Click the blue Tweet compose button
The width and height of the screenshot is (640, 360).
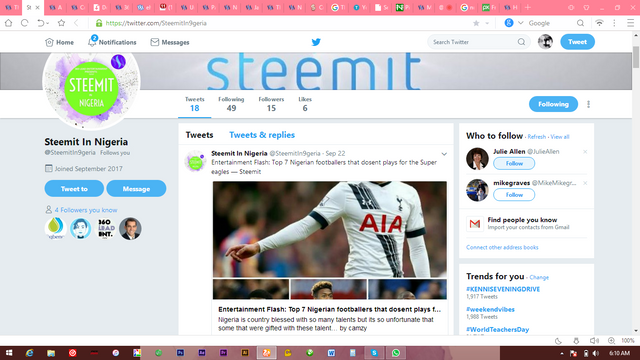coord(577,42)
